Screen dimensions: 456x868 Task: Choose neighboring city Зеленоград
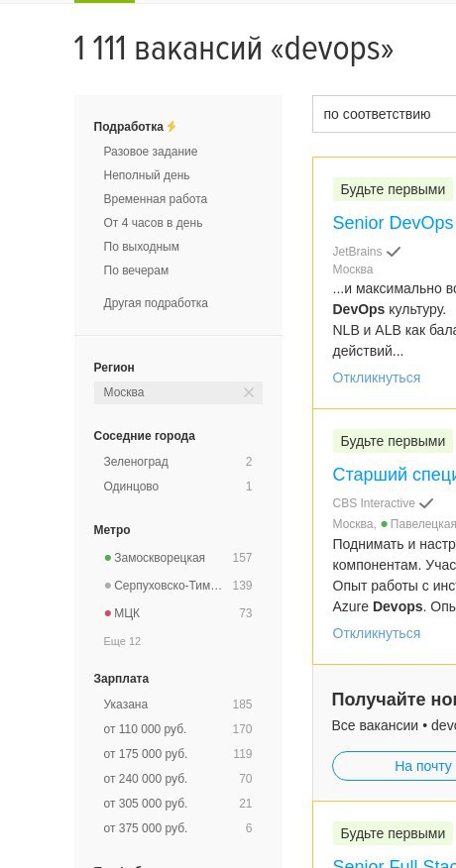136,462
